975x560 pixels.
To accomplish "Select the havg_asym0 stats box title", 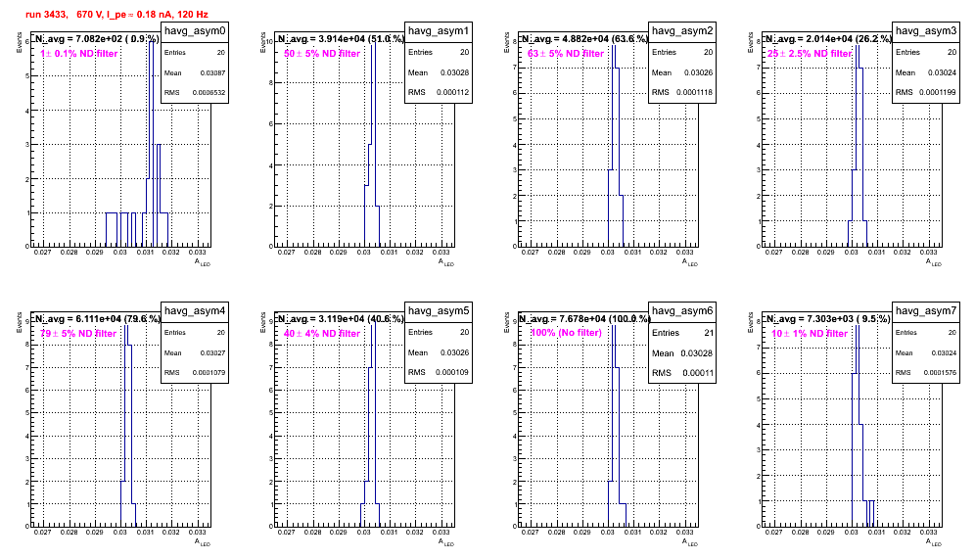I will [195, 30].
